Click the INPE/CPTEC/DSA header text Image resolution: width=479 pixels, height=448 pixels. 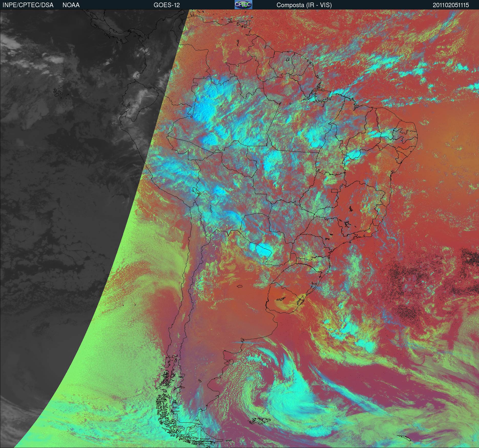[28, 5]
